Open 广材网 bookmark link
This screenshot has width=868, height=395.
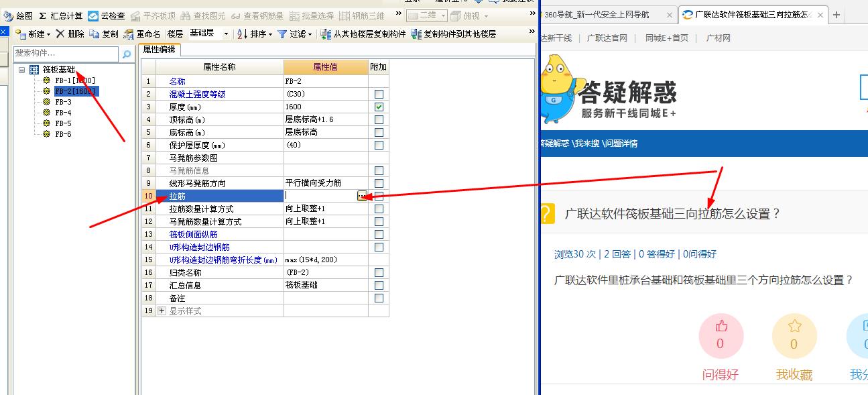coord(718,38)
